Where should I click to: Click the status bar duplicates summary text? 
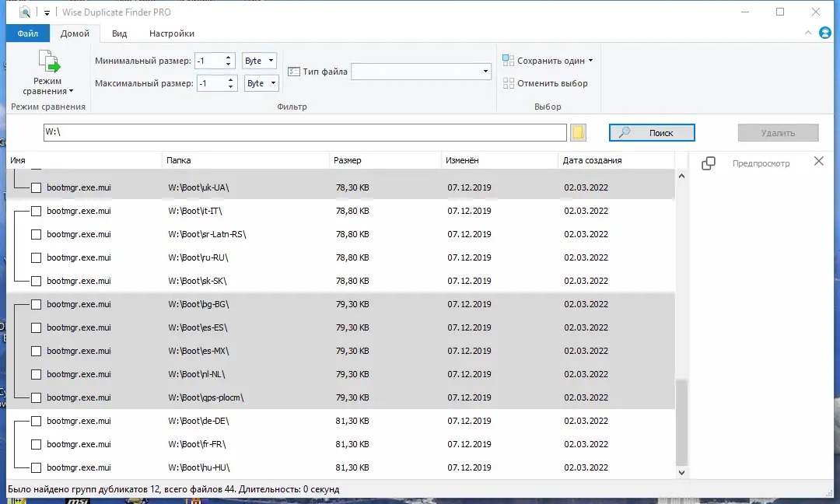(173, 489)
